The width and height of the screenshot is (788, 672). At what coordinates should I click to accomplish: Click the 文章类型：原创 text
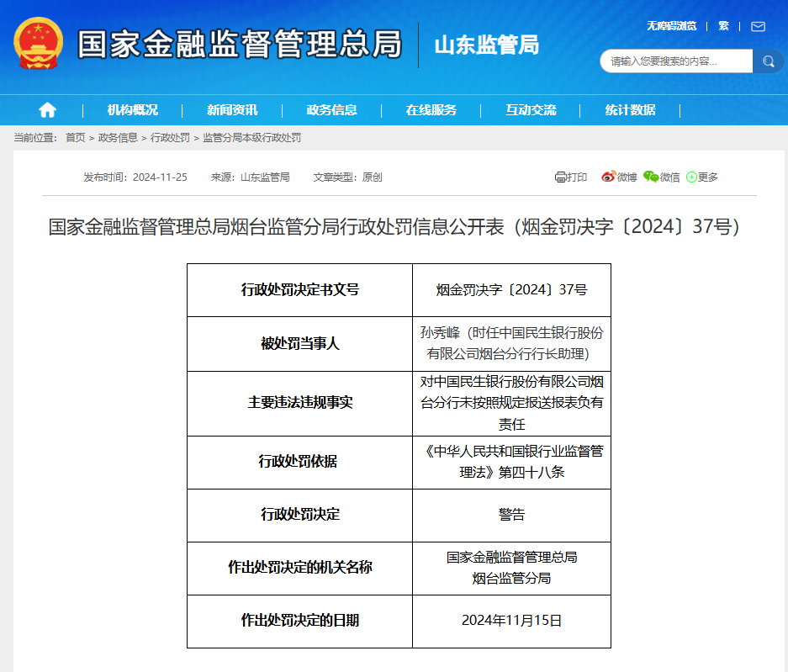point(348,177)
